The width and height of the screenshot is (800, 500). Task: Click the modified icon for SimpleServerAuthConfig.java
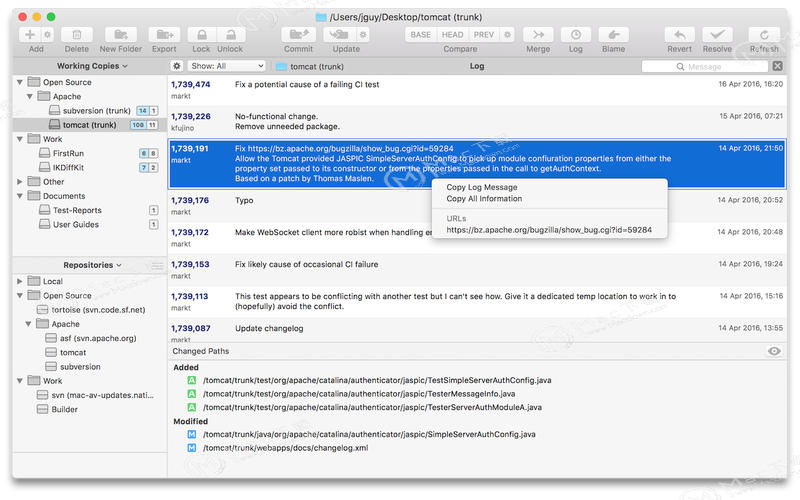192,434
